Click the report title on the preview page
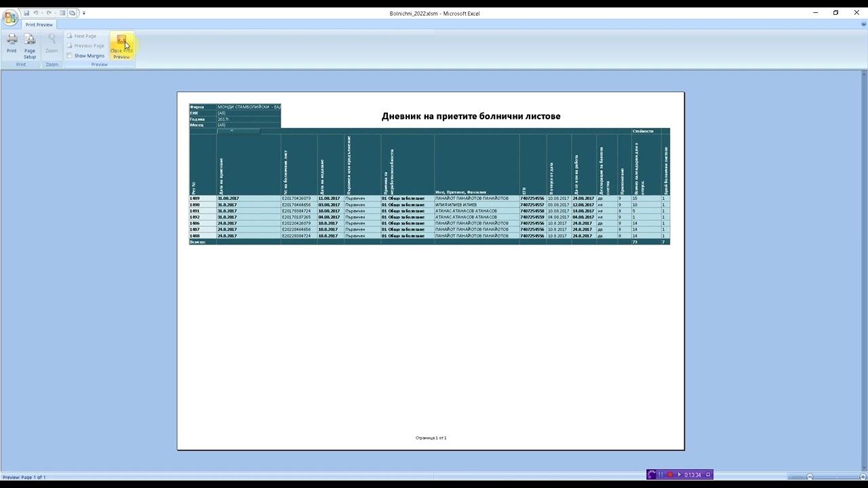 click(471, 116)
